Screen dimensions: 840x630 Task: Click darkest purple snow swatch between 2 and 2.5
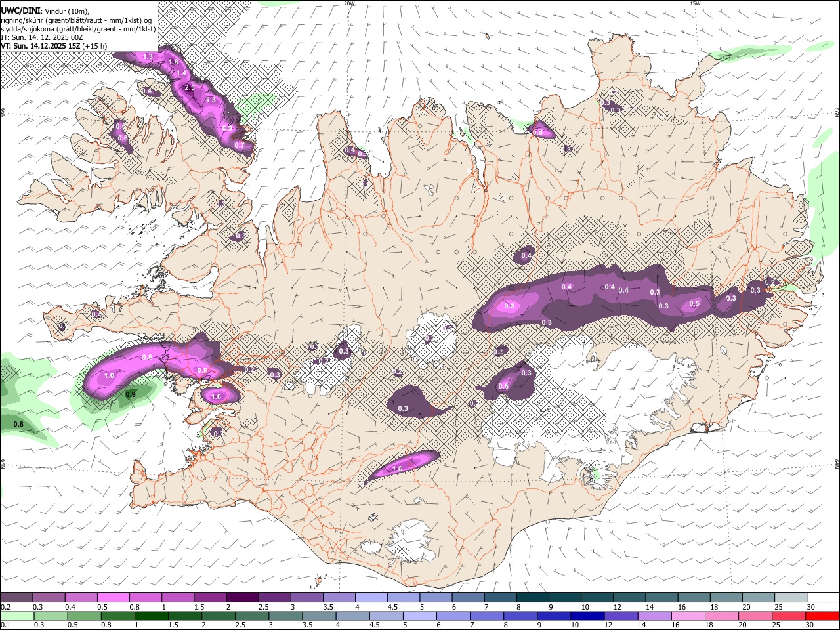(x=242, y=597)
